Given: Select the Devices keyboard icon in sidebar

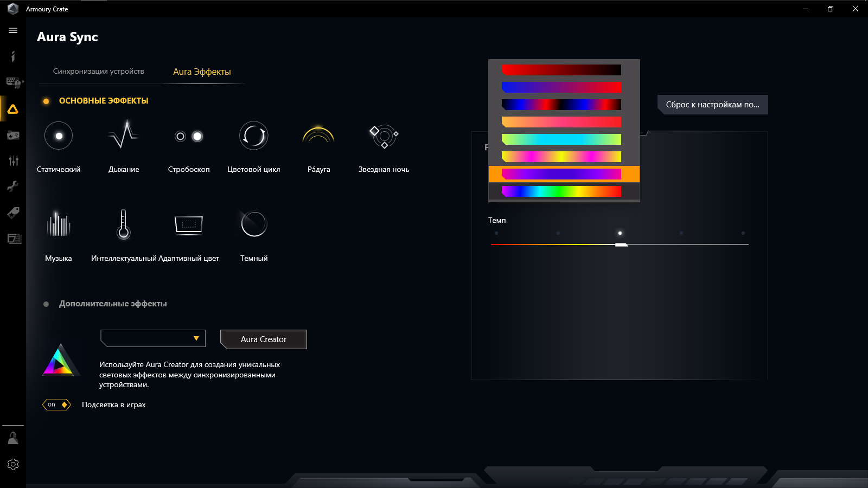Looking at the screenshot, I should pos(12,82).
